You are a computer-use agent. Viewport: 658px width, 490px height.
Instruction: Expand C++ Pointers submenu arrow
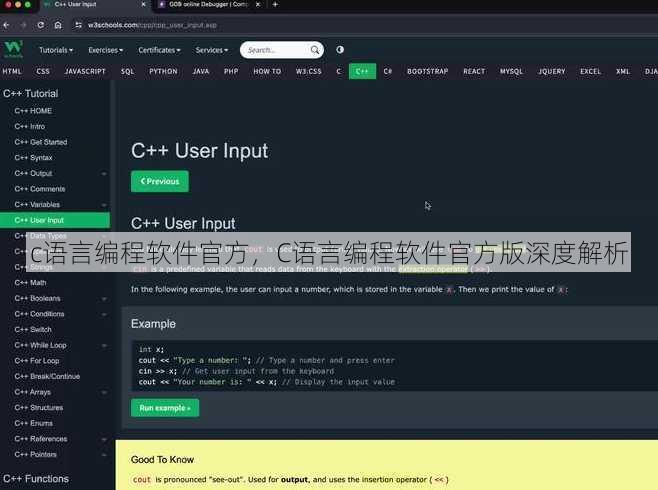click(104, 455)
